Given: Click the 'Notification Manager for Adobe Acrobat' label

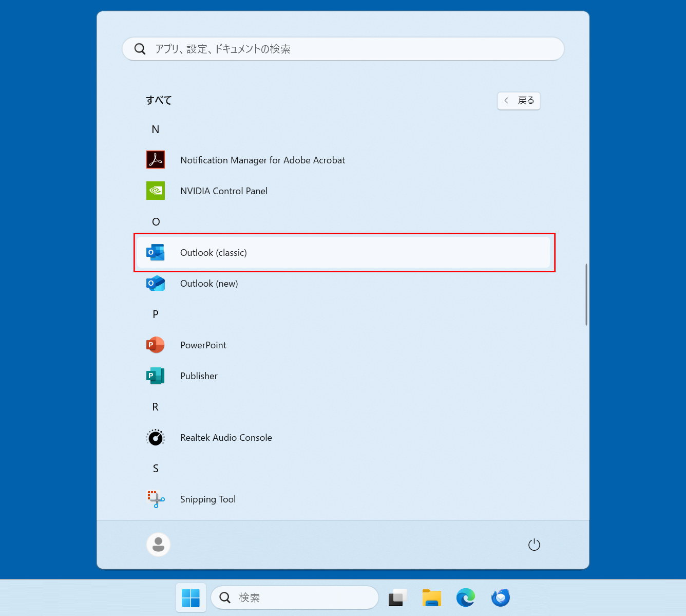Looking at the screenshot, I should coord(262,160).
